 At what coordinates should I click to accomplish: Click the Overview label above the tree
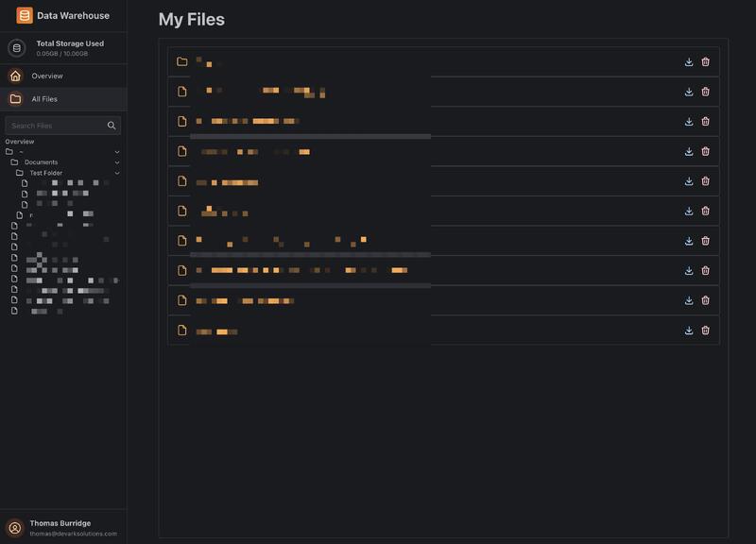(20, 142)
